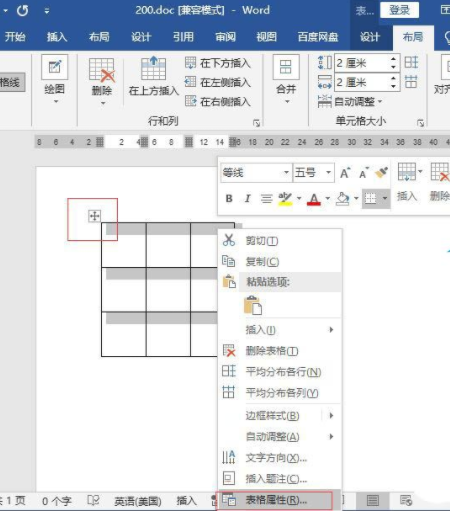
Task: Open the 单元格大小 dialog launcher
Action: [x=421, y=123]
